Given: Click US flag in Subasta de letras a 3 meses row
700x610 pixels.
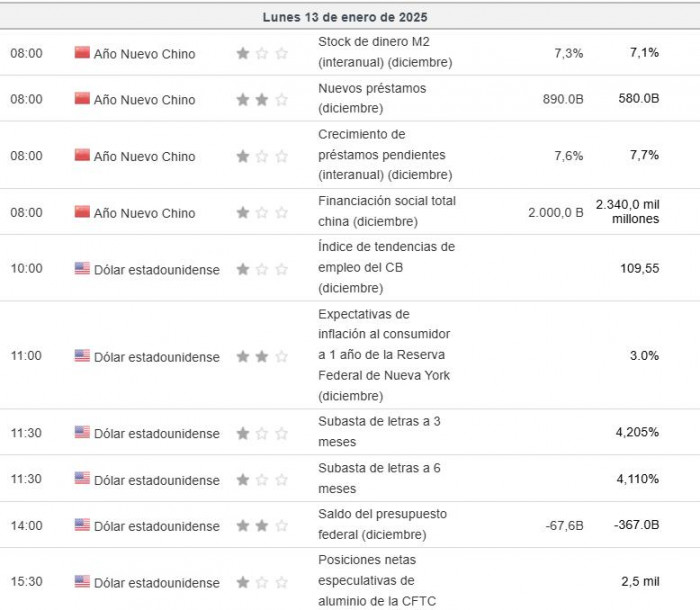Looking at the screenshot, I should coord(82,432).
